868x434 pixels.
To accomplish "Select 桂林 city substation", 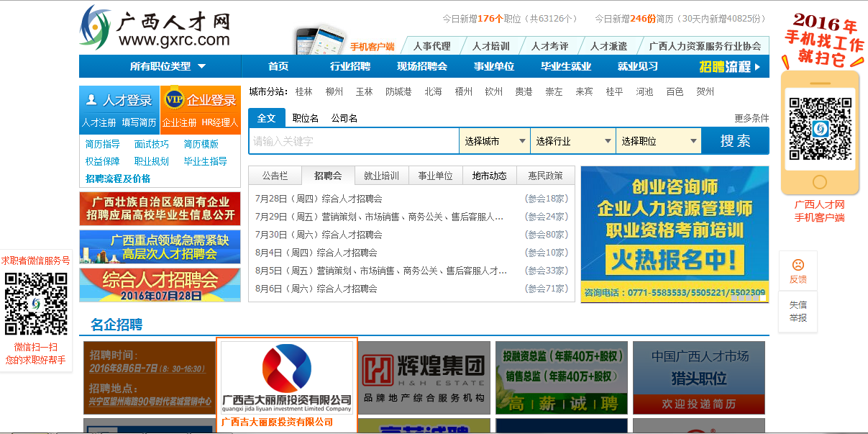I will point(304,92).
